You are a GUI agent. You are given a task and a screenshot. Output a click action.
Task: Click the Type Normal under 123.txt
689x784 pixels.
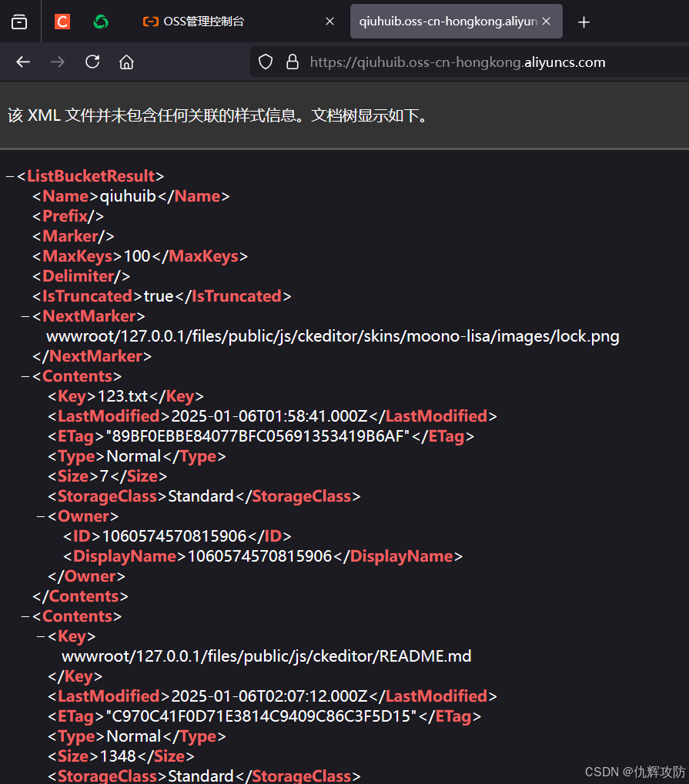tap(134, 456)
